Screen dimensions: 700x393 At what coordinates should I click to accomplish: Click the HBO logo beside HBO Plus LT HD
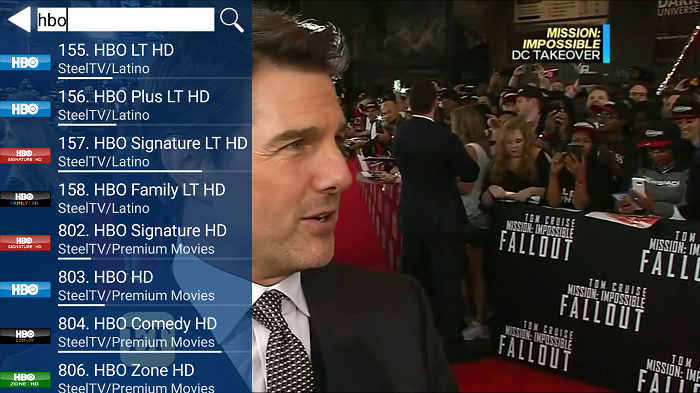25,109
